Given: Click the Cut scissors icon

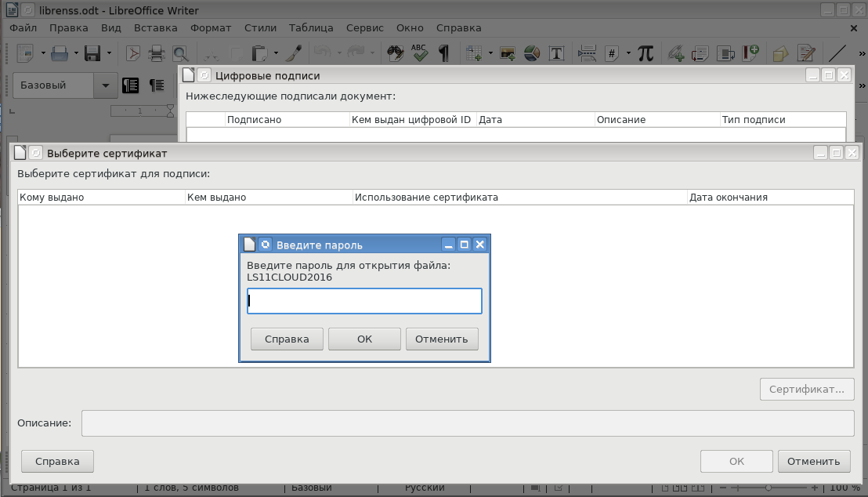Looking at the screenshot, I should pos(211,53).
